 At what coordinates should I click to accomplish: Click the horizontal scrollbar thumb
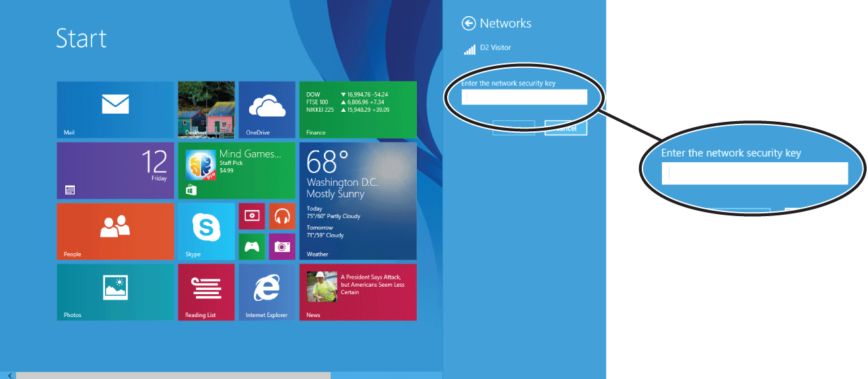pyautogui.click(x=173, y=375)
